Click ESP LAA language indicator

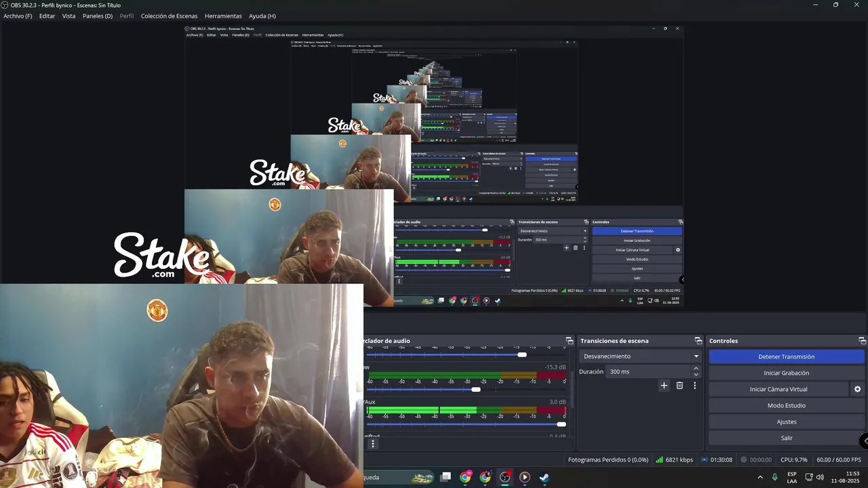[792, 477]
